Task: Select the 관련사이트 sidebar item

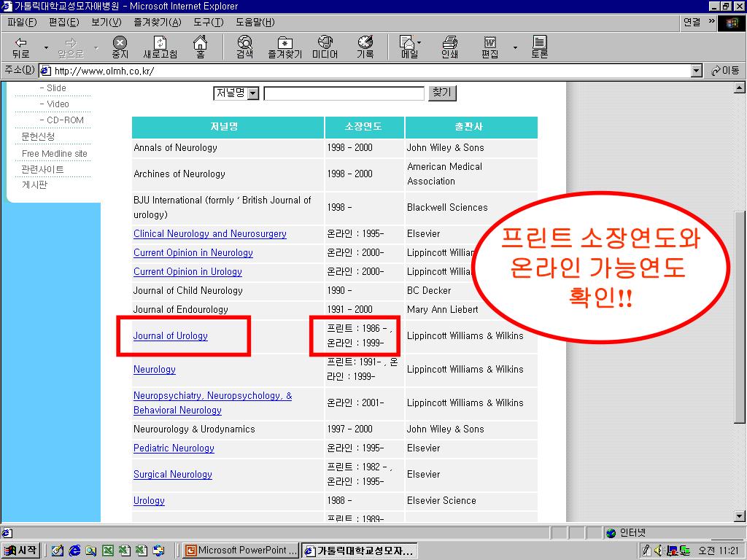Action: (42, 169)
